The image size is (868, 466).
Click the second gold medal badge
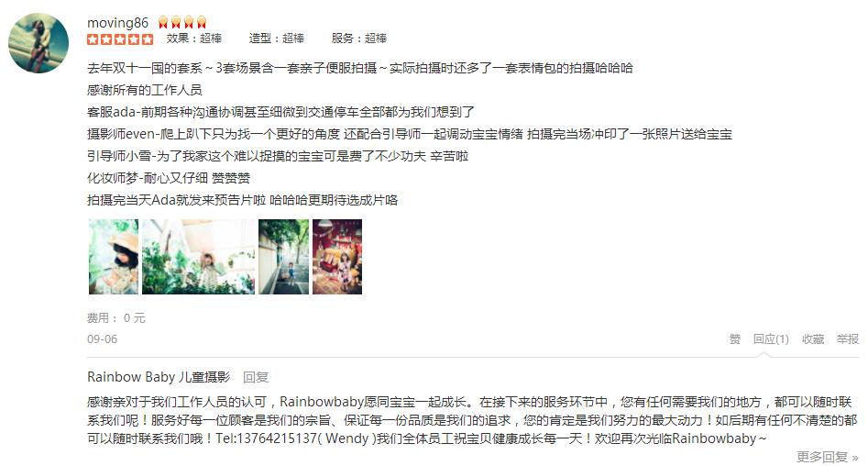(x=176, y=22)
